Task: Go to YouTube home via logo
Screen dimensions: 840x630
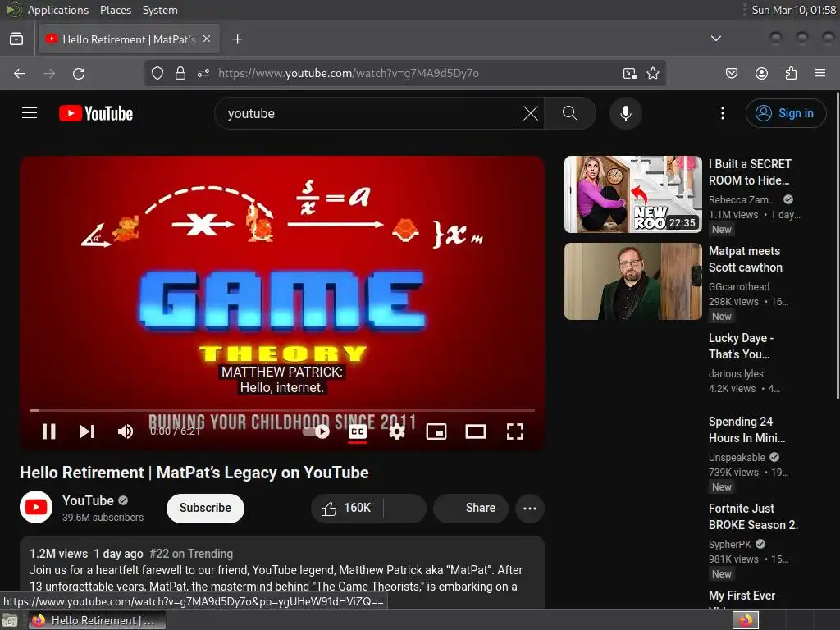Action: pos(96,113)
